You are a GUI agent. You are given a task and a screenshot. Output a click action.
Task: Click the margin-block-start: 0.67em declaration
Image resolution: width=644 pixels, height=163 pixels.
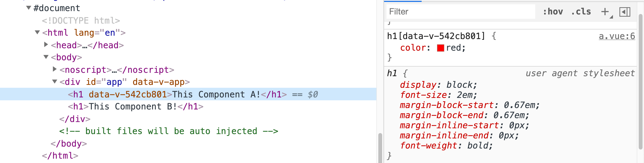point(470,105)
